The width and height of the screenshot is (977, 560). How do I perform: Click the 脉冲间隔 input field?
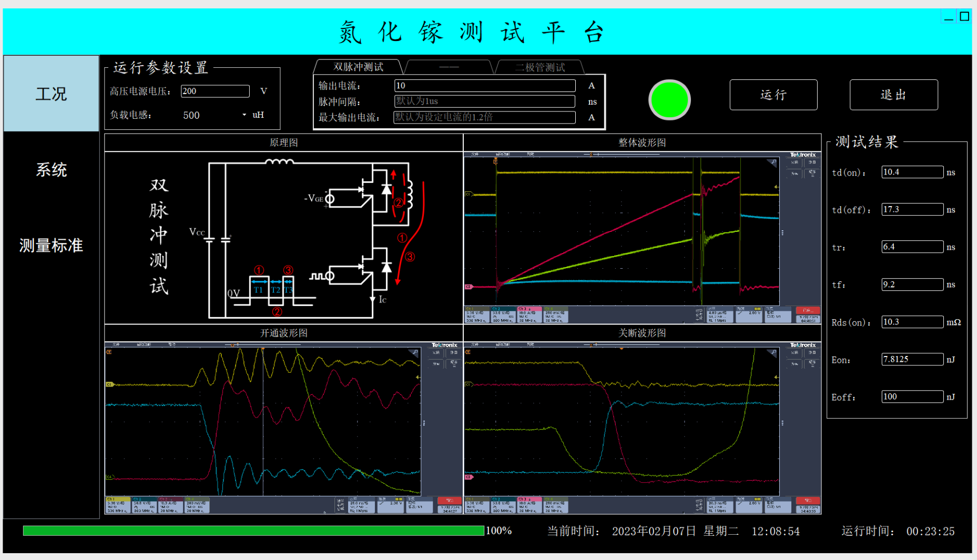[485, 101]
